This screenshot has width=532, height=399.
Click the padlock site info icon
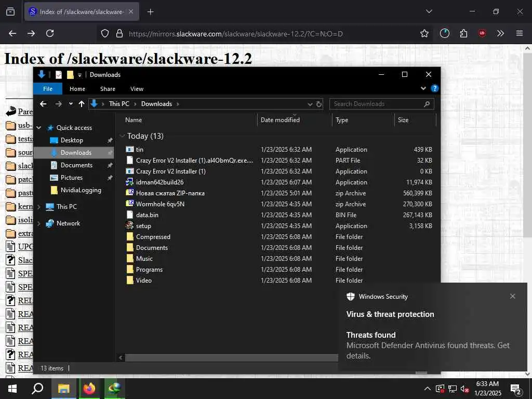point(119,34)
